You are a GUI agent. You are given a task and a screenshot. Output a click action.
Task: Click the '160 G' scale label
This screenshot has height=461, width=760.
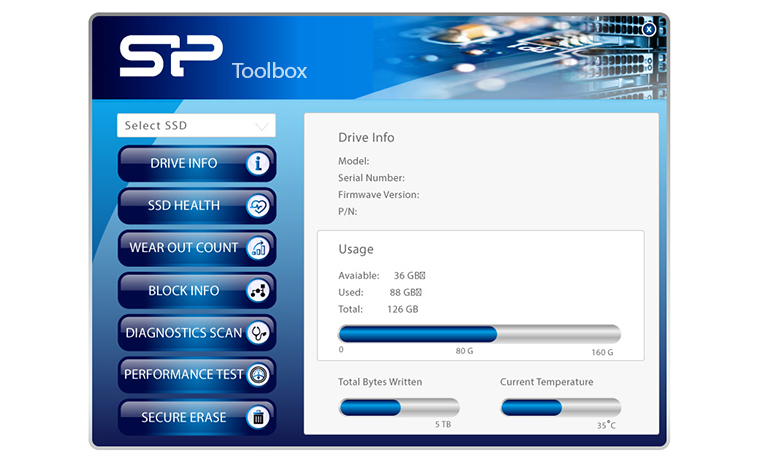(602, 352)
